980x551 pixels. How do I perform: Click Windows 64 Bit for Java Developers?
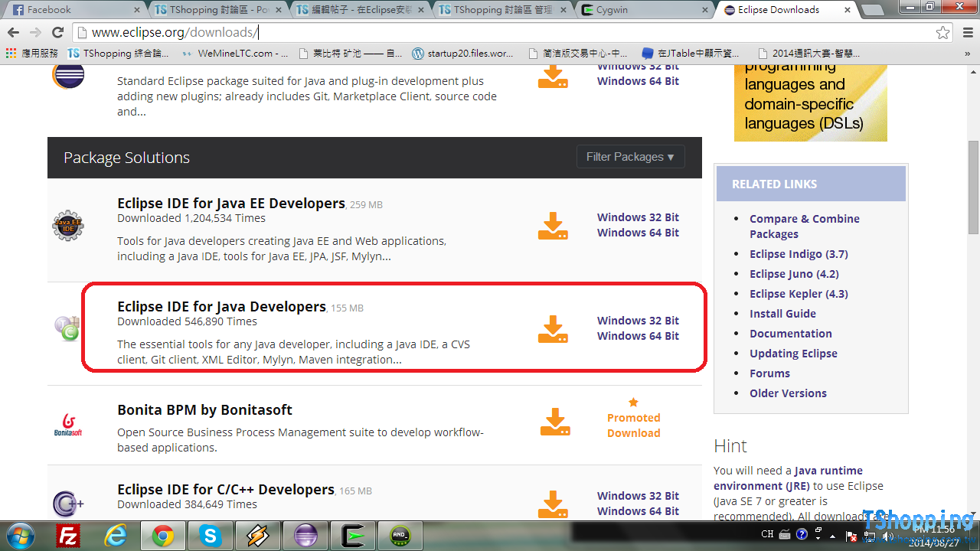(x=638, y=336)
